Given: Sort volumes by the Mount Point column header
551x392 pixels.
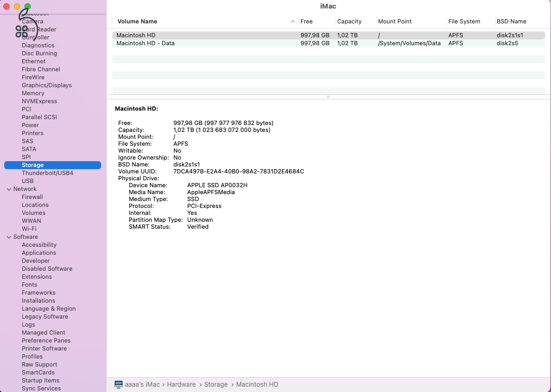Looking at the screenshot, I should tap(395, 21).
